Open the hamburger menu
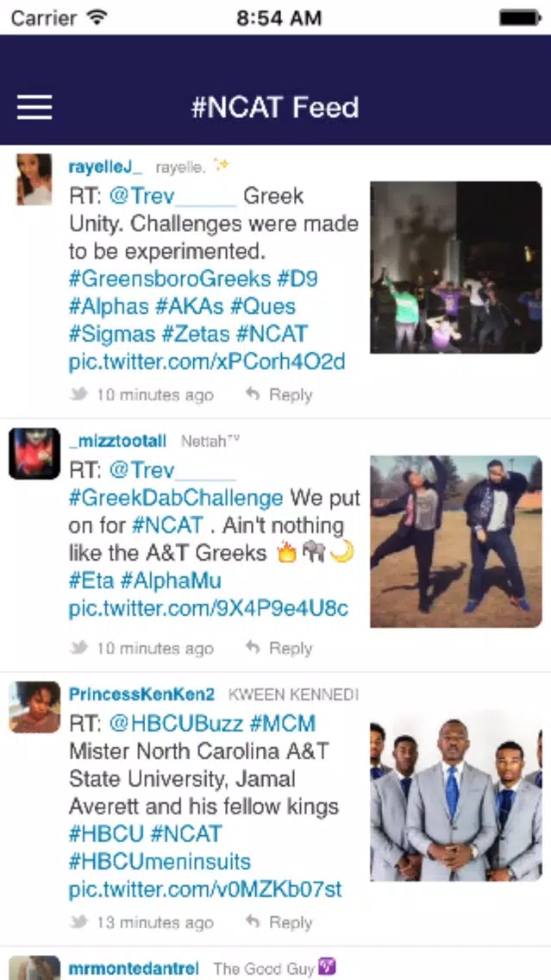 [34, 107]
